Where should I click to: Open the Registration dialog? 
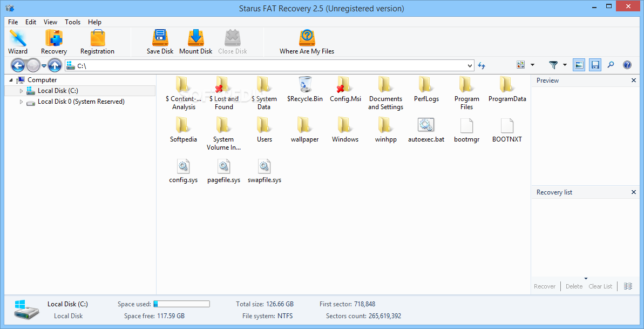(97, 42)
